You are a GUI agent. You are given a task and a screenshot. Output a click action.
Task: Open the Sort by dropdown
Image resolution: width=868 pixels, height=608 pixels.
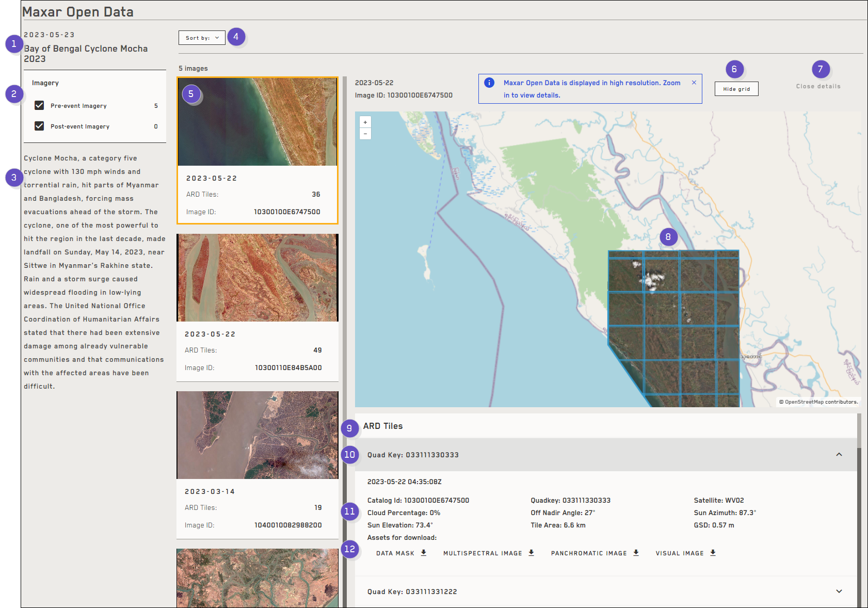coord(202,38)
